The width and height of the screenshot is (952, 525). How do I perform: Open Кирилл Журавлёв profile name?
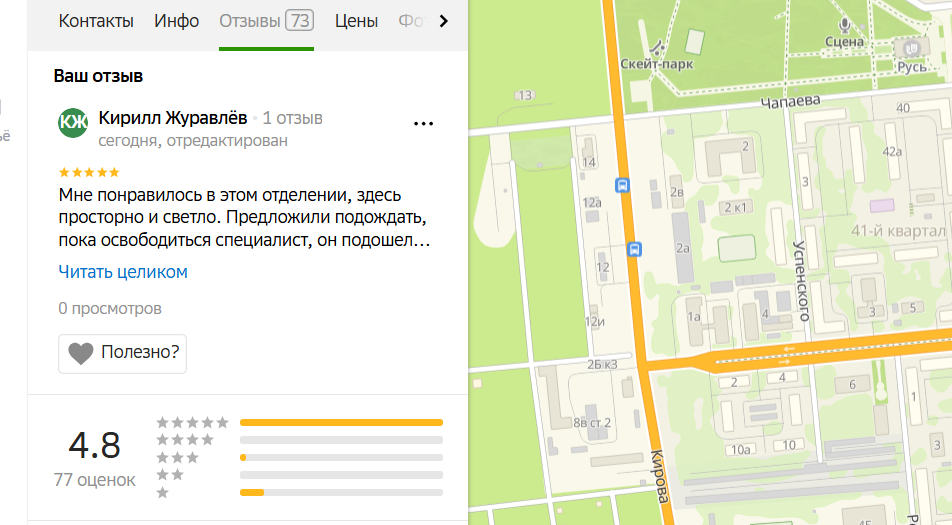coord(172,118)
